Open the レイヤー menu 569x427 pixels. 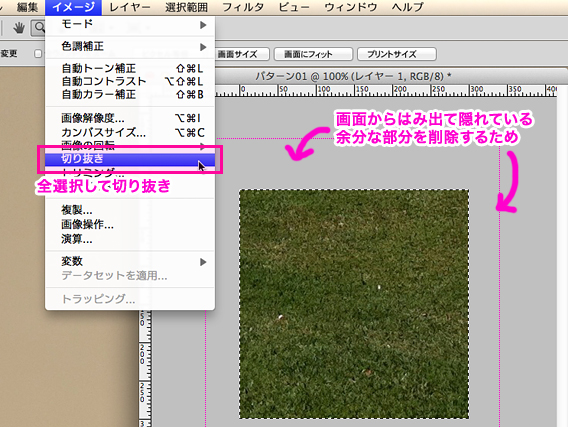130,7
